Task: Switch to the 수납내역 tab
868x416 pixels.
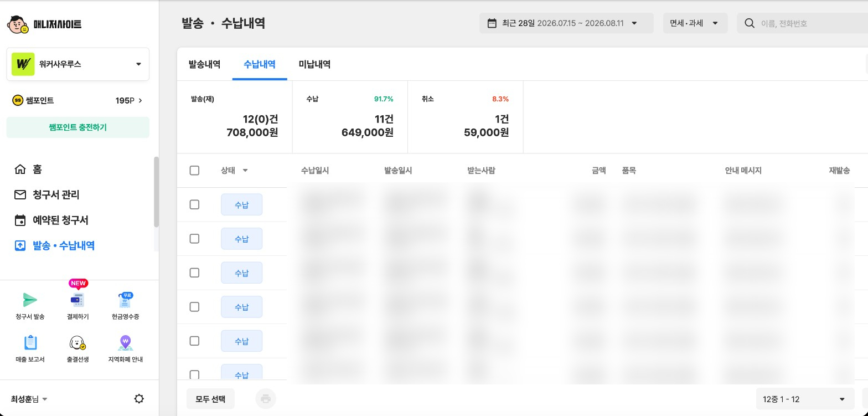Action: [x=260, y=64]
